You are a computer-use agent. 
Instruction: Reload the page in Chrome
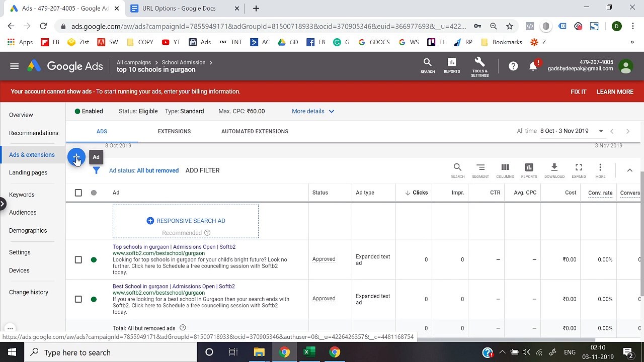click(43, 26)
